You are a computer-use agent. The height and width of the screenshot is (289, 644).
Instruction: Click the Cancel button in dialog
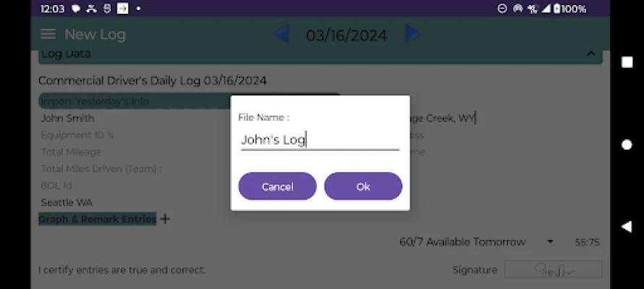click(x=278, y=186)
